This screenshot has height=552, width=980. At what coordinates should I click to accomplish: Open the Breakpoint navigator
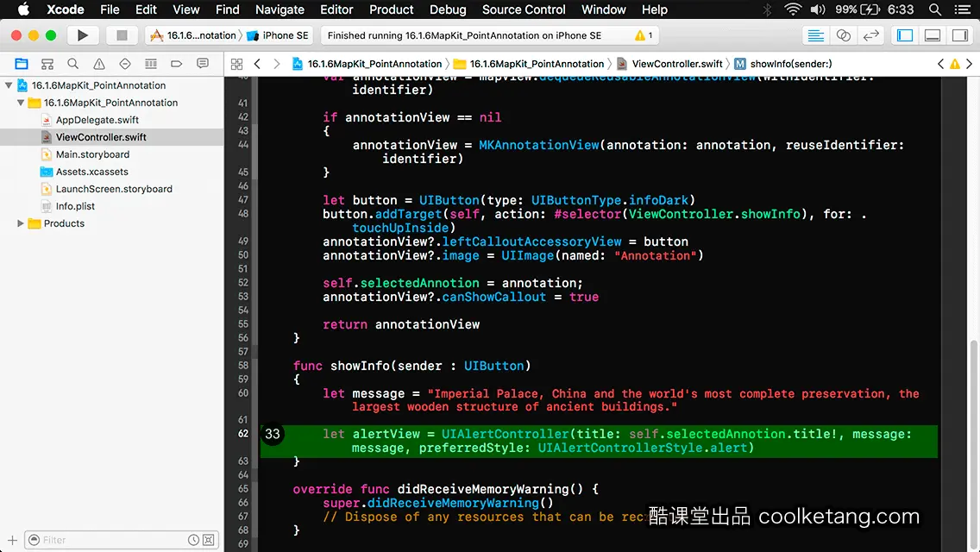176,64
